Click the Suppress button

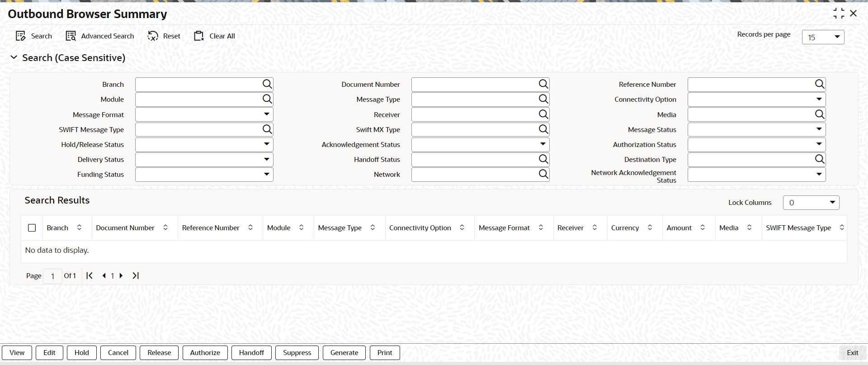point(297,353)
